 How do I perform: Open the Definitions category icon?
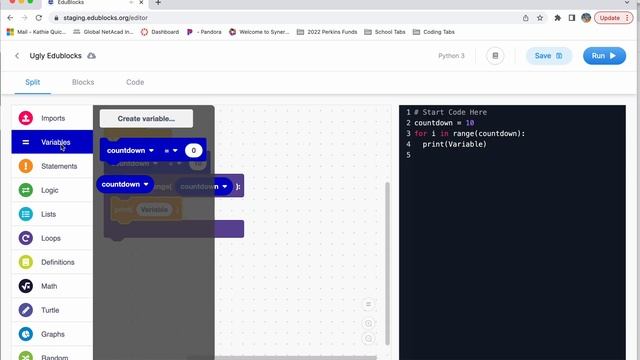[x=26, y=262]
